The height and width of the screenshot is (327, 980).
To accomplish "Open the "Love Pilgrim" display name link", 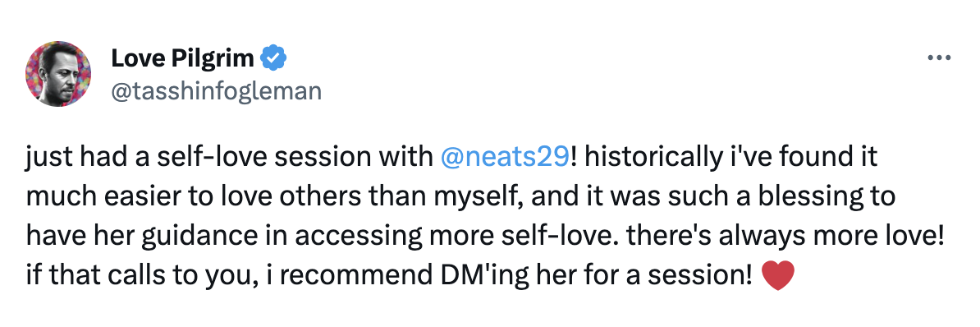I will pyautogui.click(x=182, y=59).
